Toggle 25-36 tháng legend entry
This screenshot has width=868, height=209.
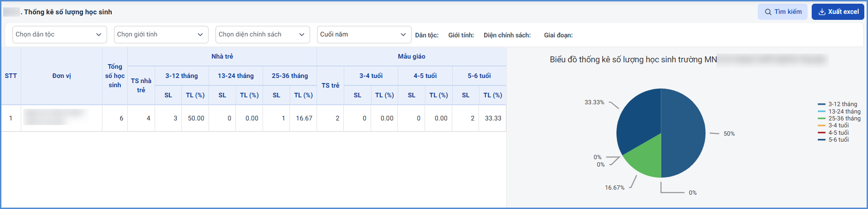(x=839, y=119)
